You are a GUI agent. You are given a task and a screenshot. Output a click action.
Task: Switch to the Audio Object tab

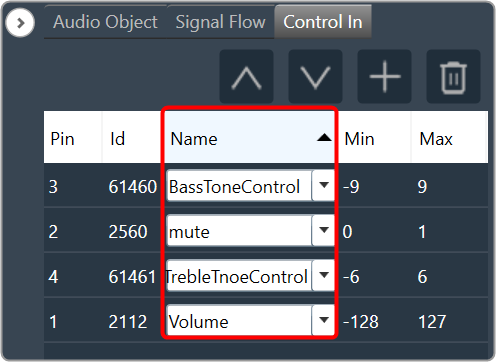point(105,22)
